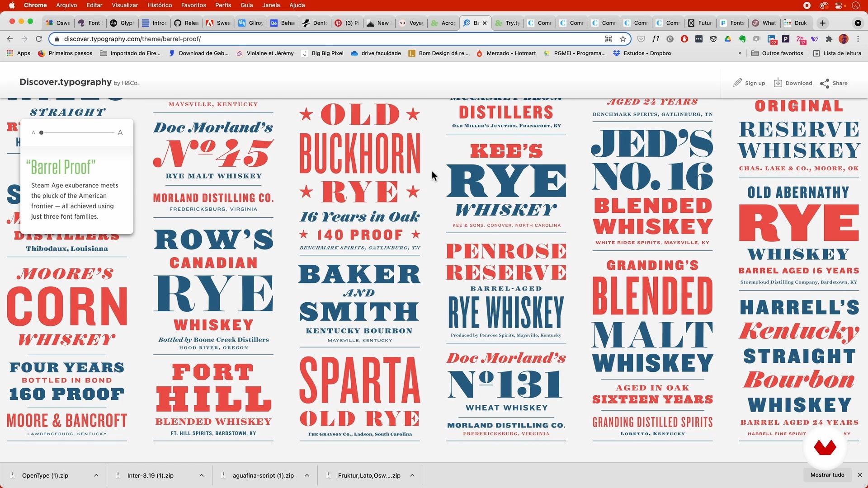The image size is (868, 488).
Task: Open the Favoritos menu
Action: tap(193, 5)
